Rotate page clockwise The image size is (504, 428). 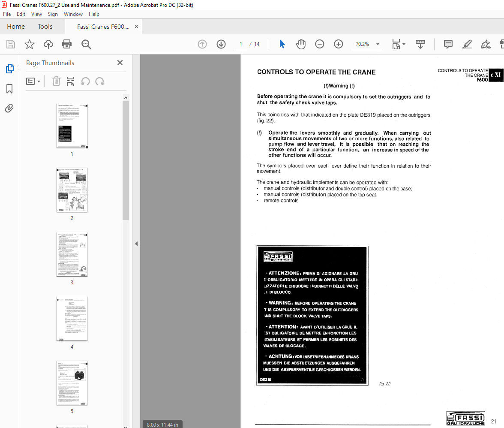(99, 81)
